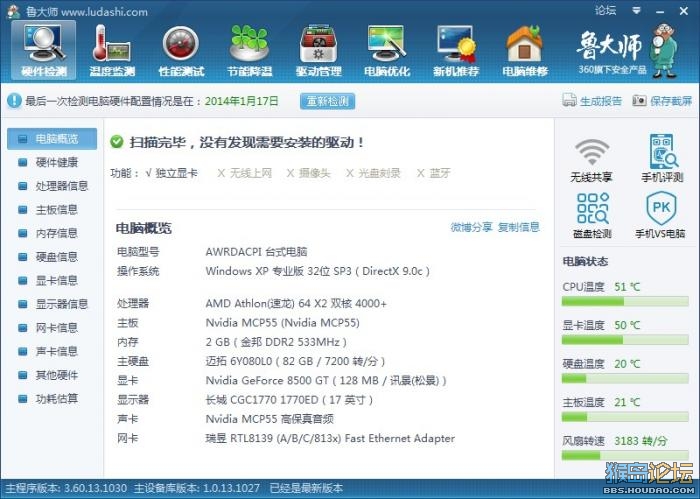Click the green scan-complete checkmark icon
The height and width of the screenshot is (499, 700).
click(117, 142)
